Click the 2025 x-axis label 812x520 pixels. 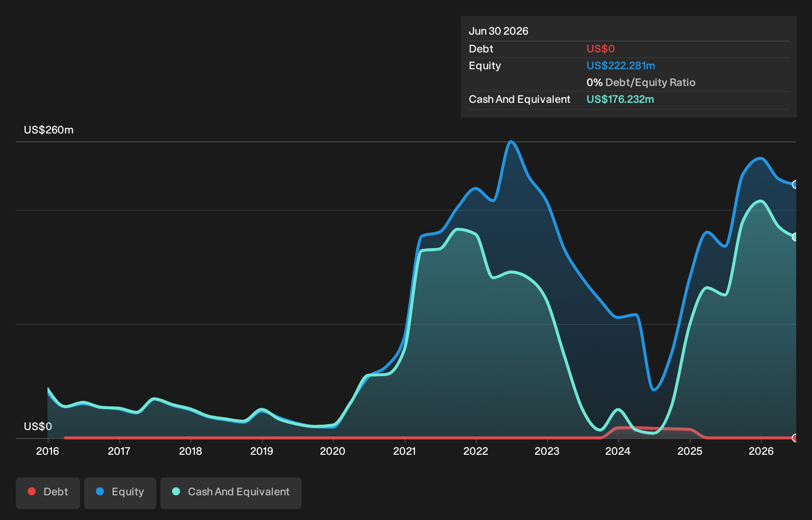[690, 451]
